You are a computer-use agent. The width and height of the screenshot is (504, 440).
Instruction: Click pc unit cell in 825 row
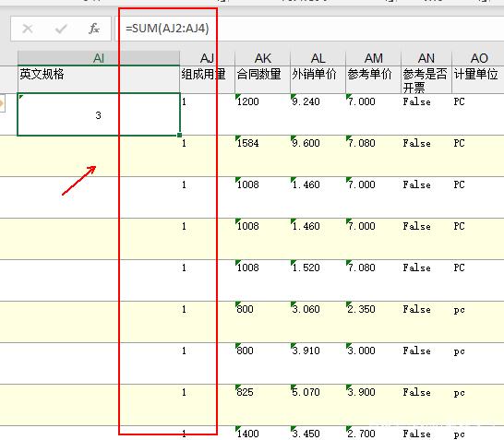click(x=478, y=405)
